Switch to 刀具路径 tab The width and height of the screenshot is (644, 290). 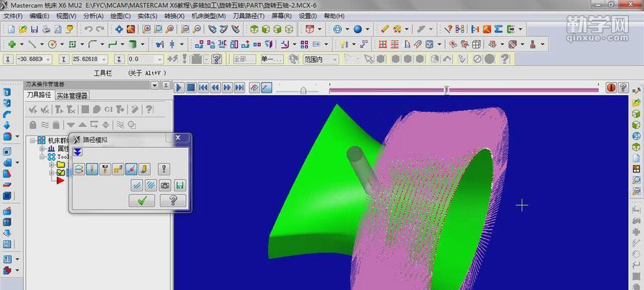[x=39, y=95]
